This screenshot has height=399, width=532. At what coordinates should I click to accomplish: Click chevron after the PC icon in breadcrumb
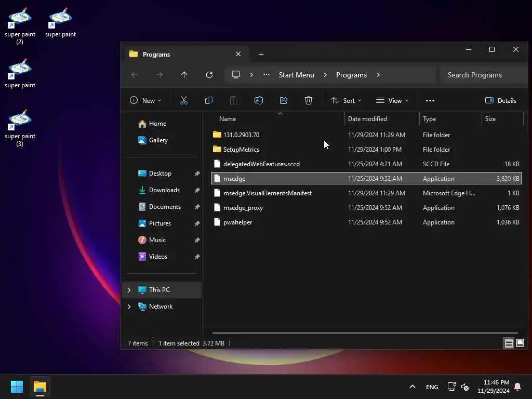click(x=251, y=75)
